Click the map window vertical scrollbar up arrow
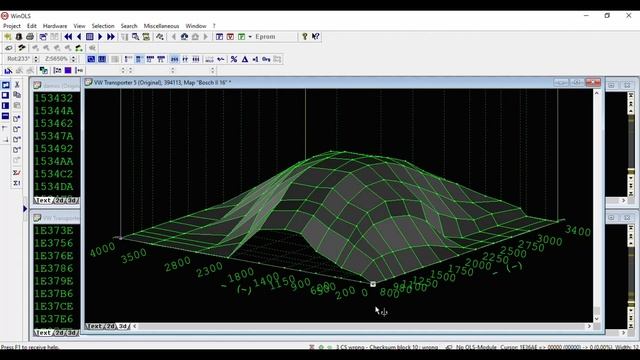The height and width of the screenshot is (360, 640). click(597, 93)
